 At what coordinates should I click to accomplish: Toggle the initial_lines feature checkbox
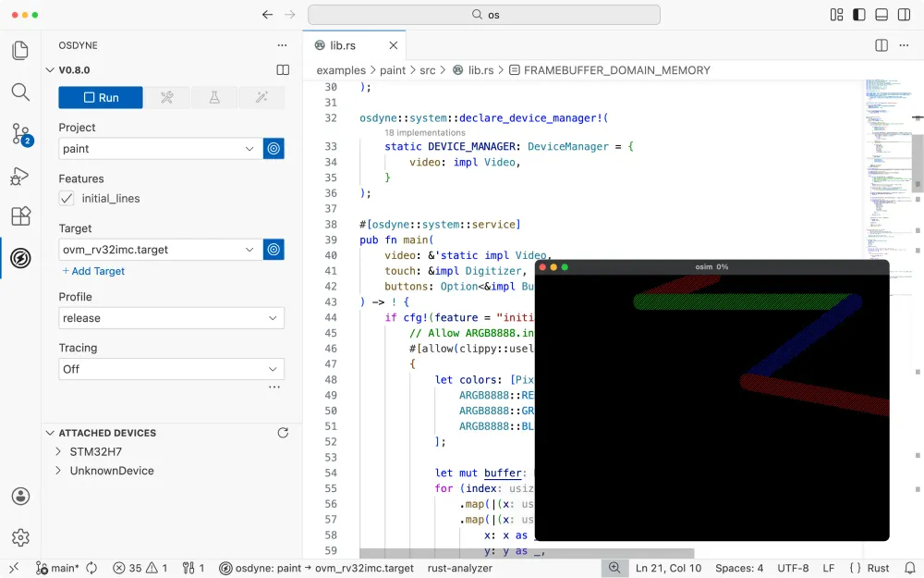click(x=66, y=198)
